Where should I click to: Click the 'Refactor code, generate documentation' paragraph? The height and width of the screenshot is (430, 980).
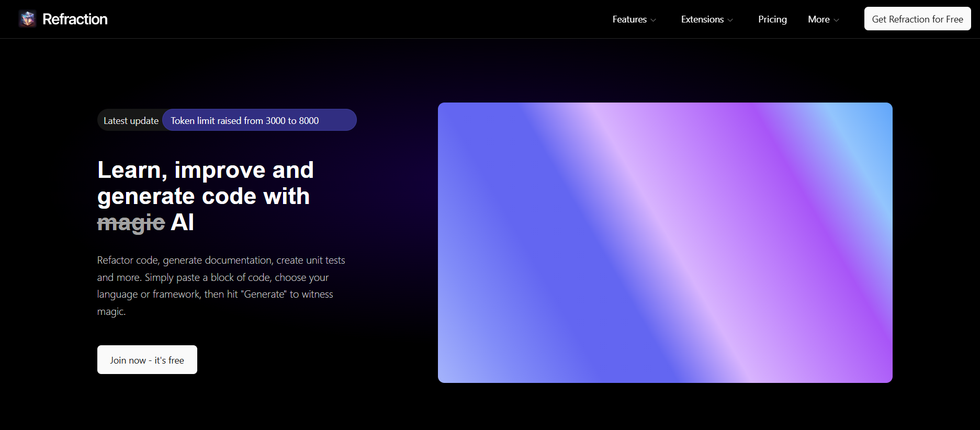pyautogui.click(x=221, y=286)
